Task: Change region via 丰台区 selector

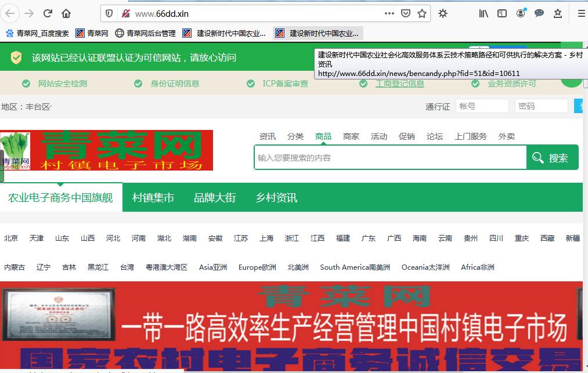Action: pyautogui.click(x=38, y=107)
